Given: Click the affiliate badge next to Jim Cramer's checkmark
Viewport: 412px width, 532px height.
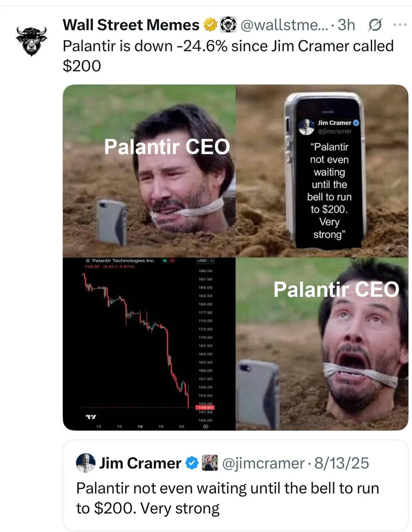Looking at the screenshot, I should point(210,463).
